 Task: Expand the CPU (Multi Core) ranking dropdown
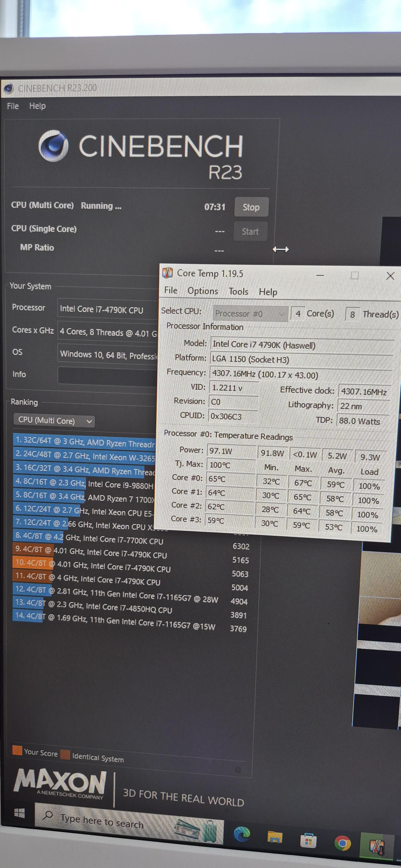coord(54,421)
